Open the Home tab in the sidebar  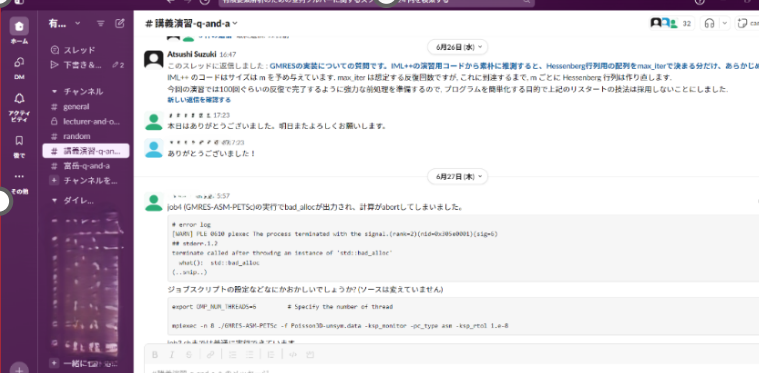pos(19,26)
